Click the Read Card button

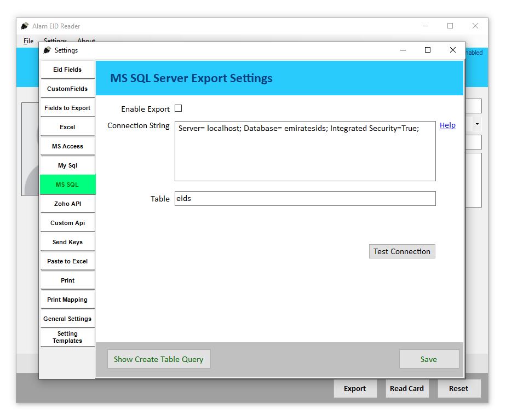406,388
